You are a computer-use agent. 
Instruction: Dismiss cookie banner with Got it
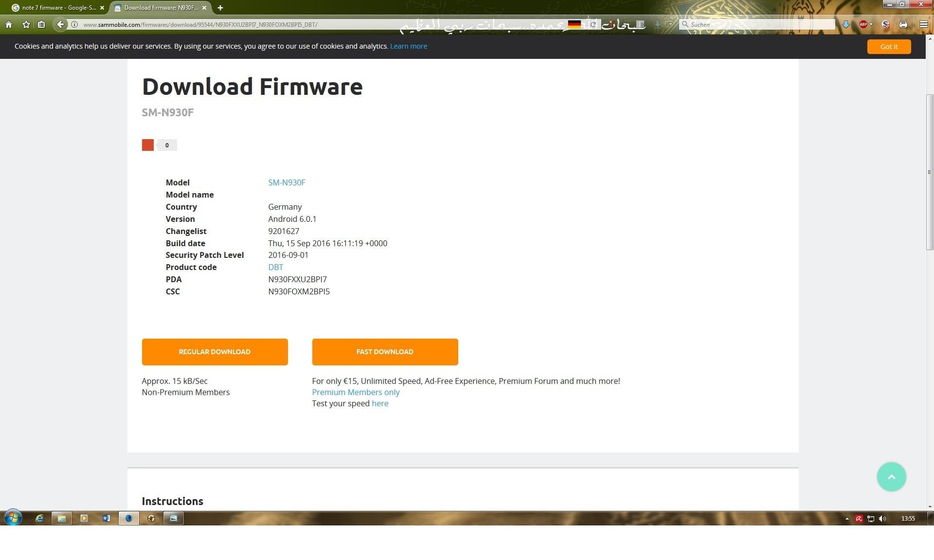click(x=889, y=47)
